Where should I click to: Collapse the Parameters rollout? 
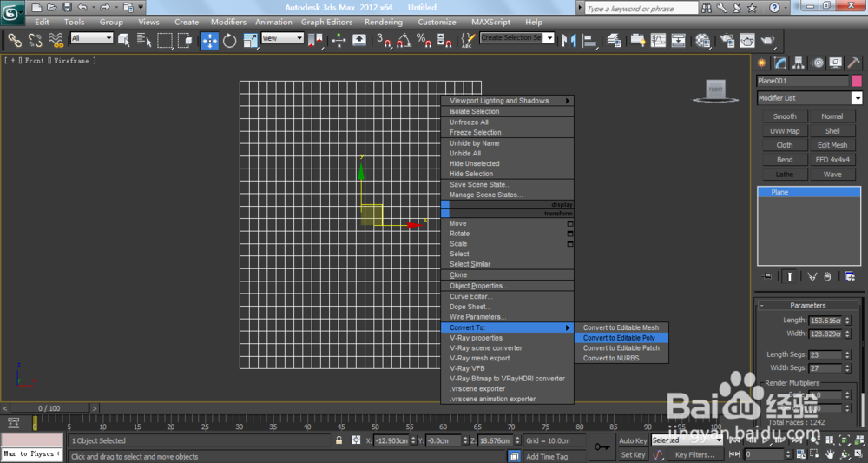pyautogui.click(x=807, y=305)
